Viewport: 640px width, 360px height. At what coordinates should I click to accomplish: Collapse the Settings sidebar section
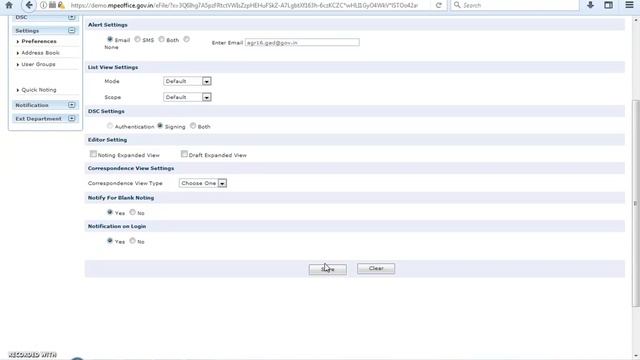[x=71, y=31]
